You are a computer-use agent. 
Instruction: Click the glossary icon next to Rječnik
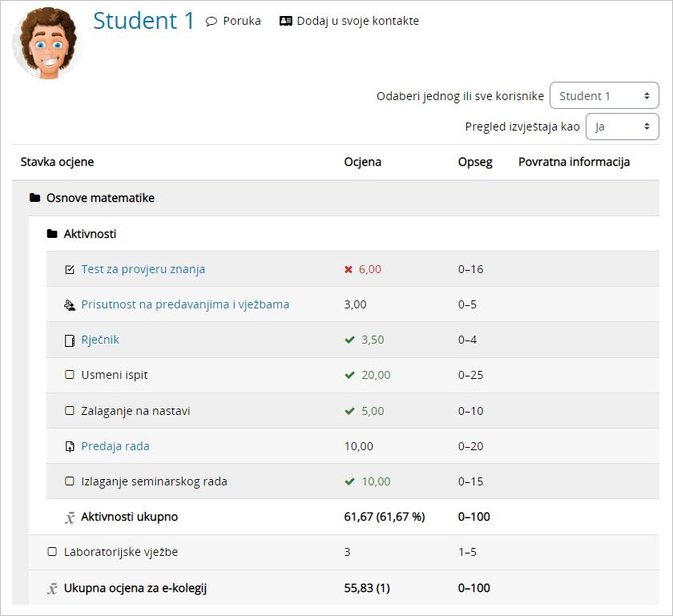click(x=70, y=340)
